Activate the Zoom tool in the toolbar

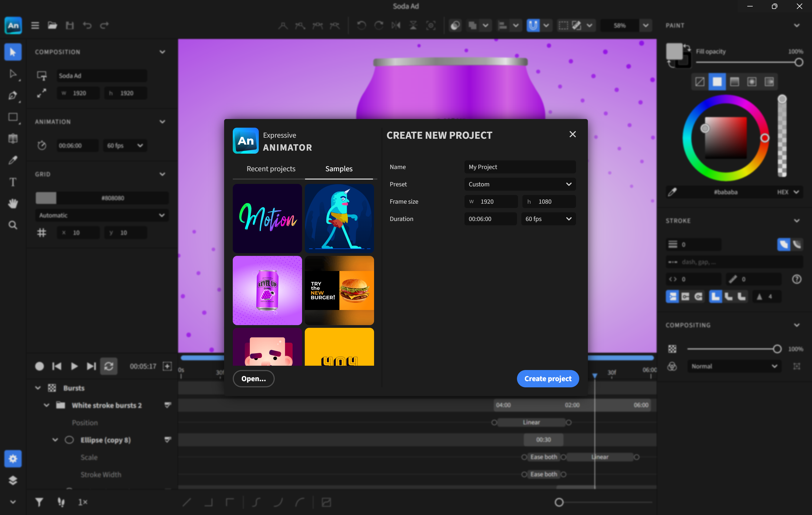click(13, 225)
